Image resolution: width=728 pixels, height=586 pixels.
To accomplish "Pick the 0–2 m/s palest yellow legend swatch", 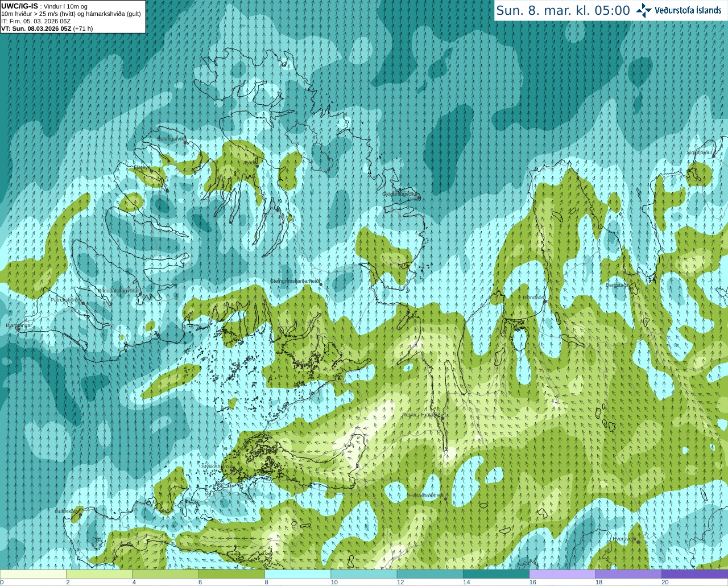I will [33, 574].
